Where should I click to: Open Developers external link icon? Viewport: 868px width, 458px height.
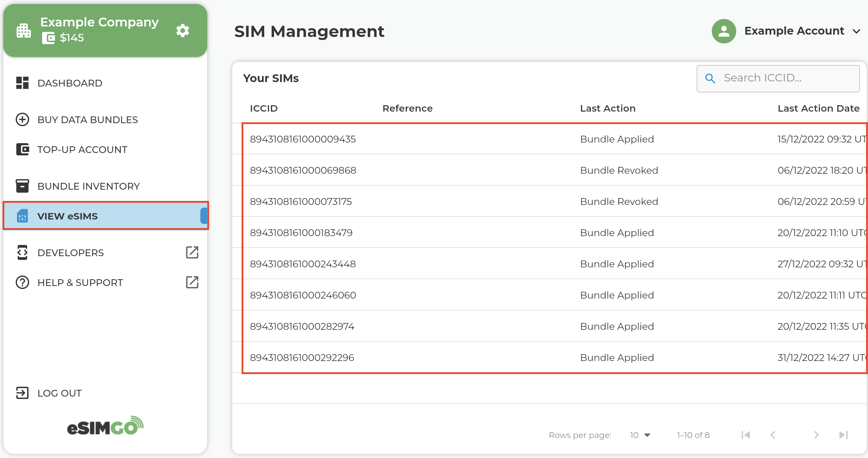point(192,252)
